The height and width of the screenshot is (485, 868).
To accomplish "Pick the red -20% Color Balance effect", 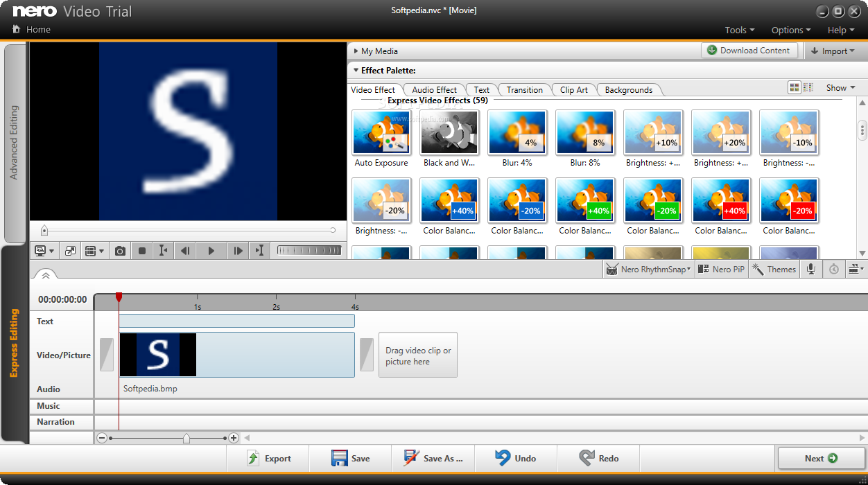I will click(789, 200).
